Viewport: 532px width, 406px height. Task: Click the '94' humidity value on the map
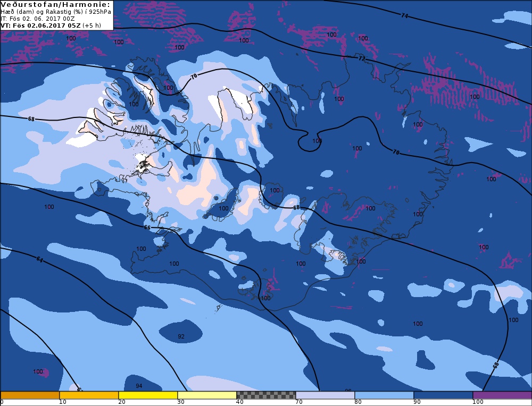(139, 386)
